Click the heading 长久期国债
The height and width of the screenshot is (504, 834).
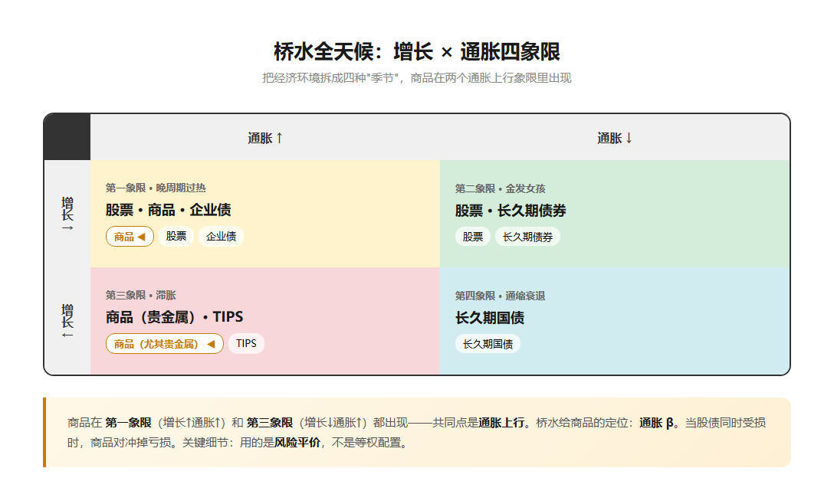click(490, 319)
